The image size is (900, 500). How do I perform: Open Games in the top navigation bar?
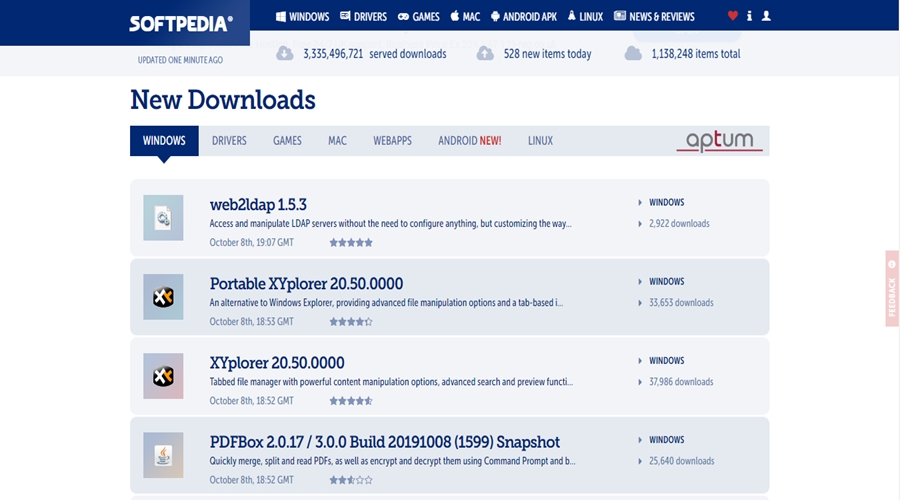(418, 17)
